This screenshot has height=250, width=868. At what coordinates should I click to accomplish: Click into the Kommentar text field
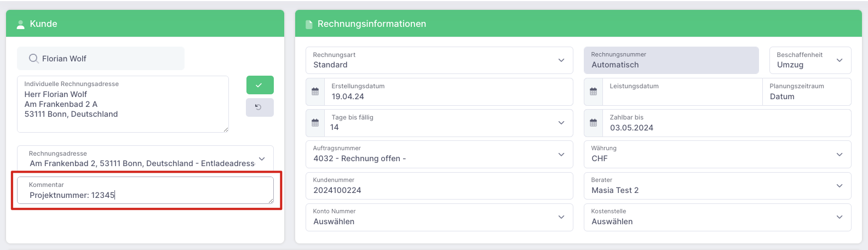click(145, 190)
